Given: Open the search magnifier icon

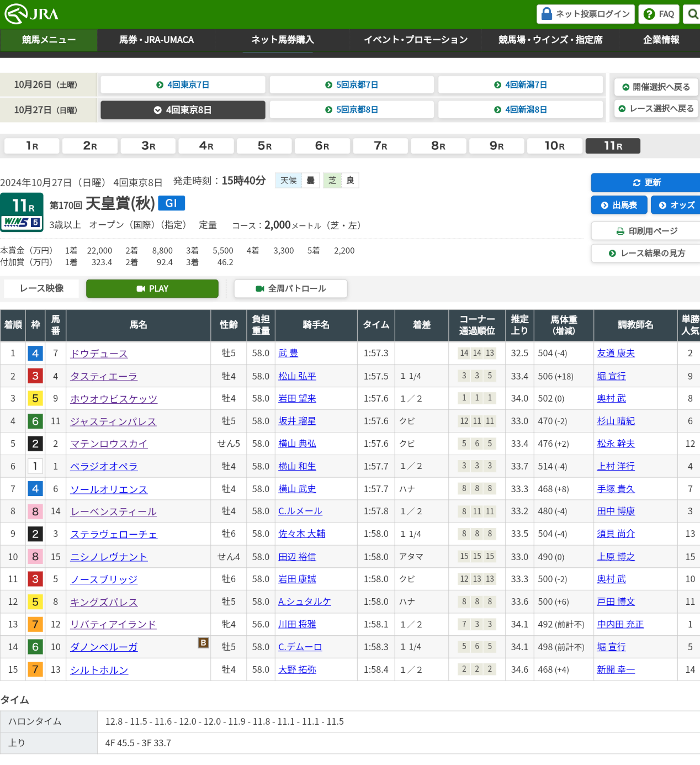Looking at the screenshot, I should 692,14.
